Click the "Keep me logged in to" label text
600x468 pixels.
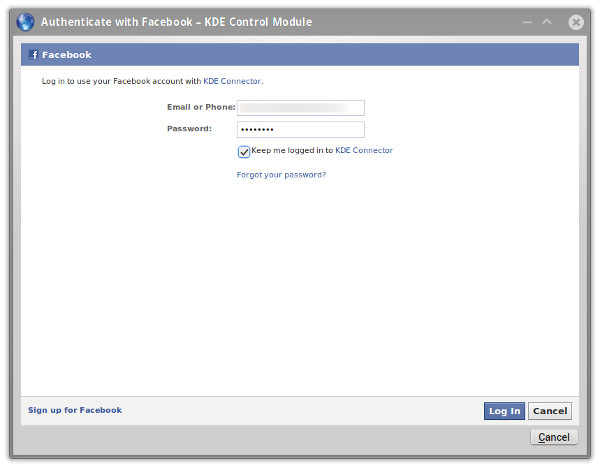[x=292, y=151]
